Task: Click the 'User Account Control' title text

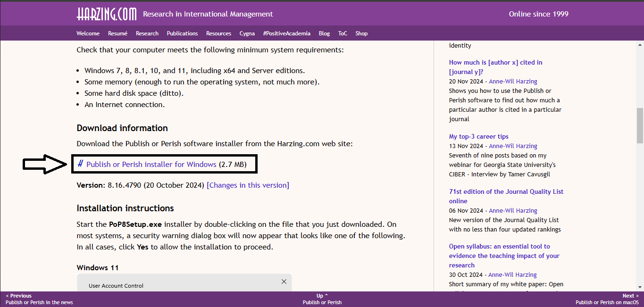Action: click(116, 286)
